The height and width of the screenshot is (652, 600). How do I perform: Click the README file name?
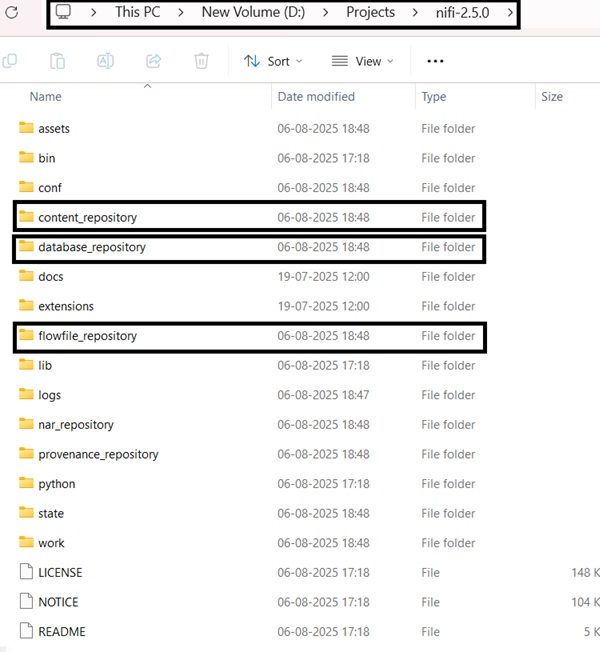click(62, 632)
